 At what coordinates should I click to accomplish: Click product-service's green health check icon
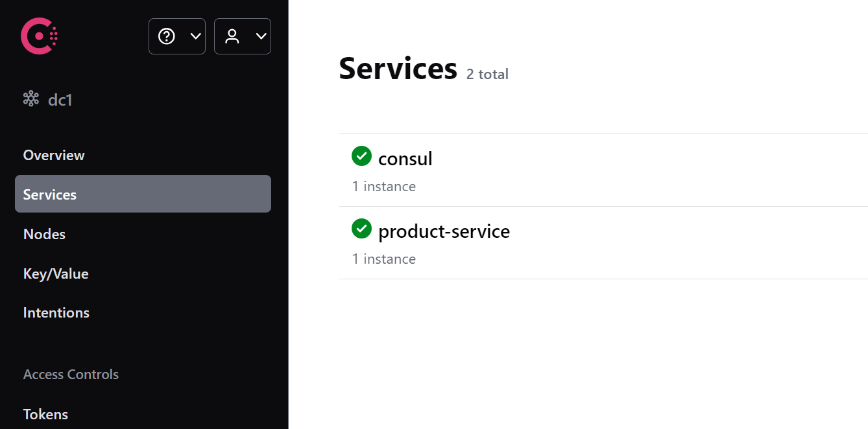click(361, 229)
